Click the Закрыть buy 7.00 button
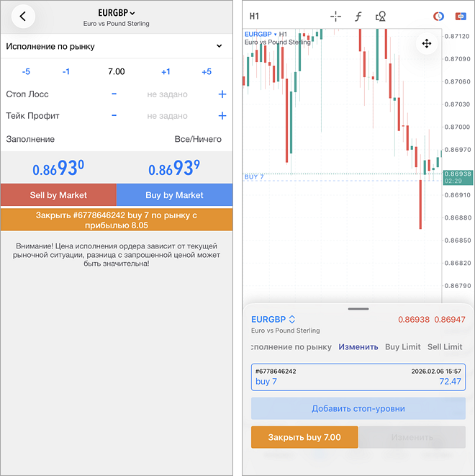Image resolution: width=475 pixels, height=476 pixels. tap(304, 437)
